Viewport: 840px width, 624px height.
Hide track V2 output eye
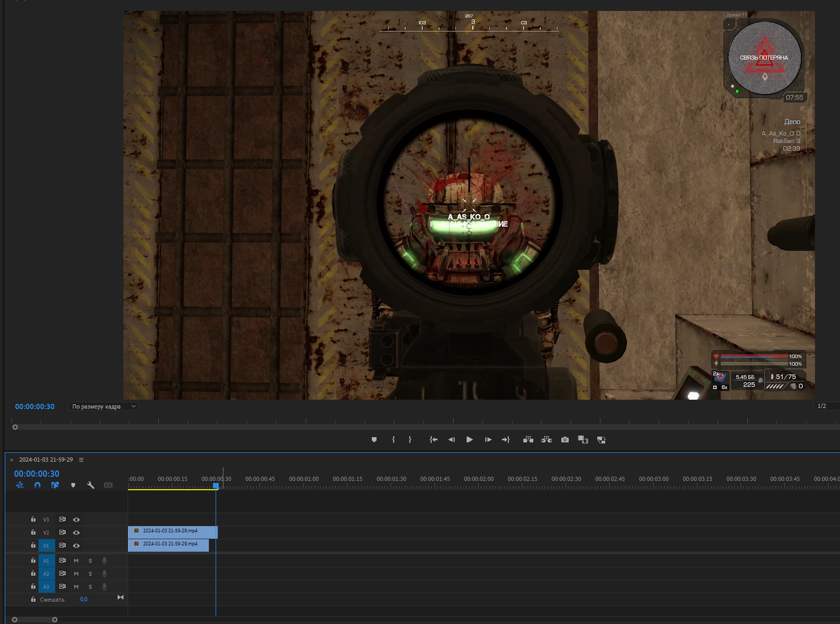[x=77, y=532]
